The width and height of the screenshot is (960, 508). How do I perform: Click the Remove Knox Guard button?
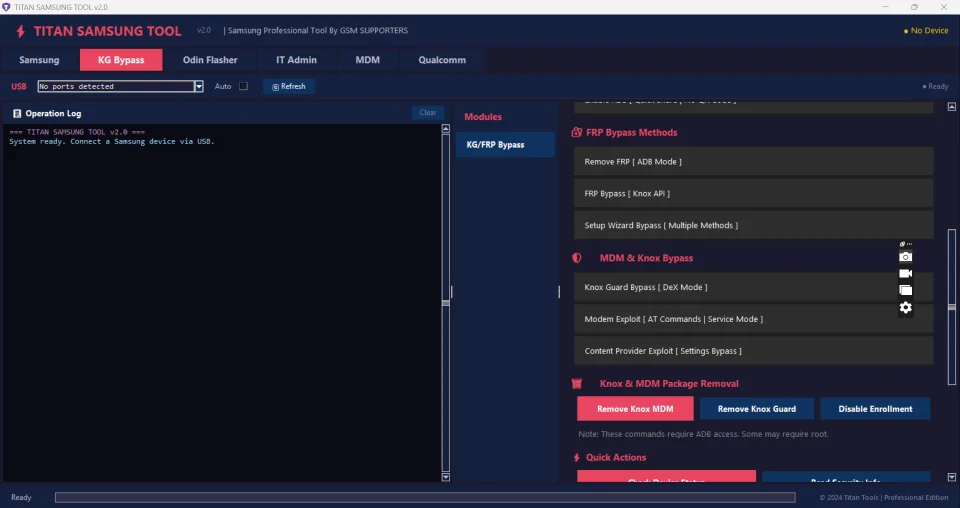757,409
